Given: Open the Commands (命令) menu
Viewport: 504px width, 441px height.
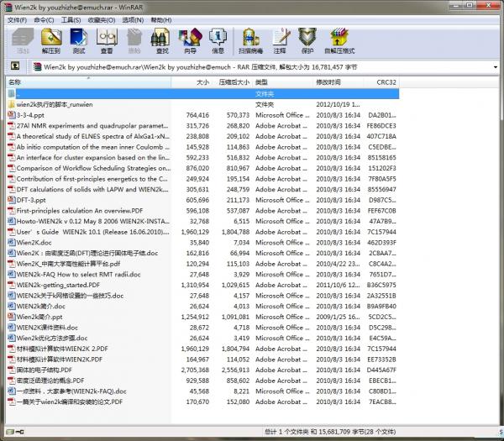Looking at the screenshot, I should (44, 20).
